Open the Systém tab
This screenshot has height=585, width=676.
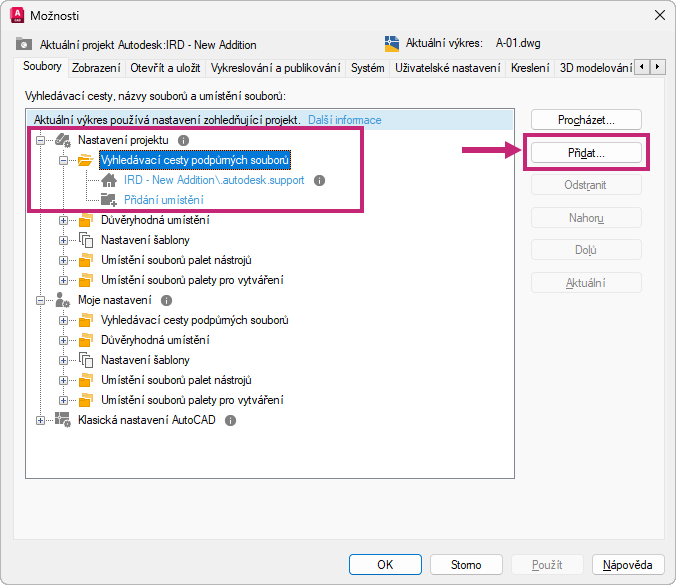click(367, 68)
